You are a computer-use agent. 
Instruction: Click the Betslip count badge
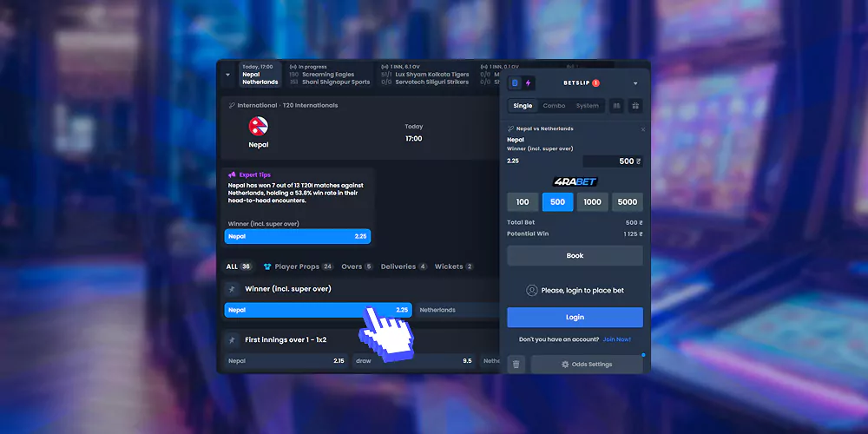click(595, 83)
